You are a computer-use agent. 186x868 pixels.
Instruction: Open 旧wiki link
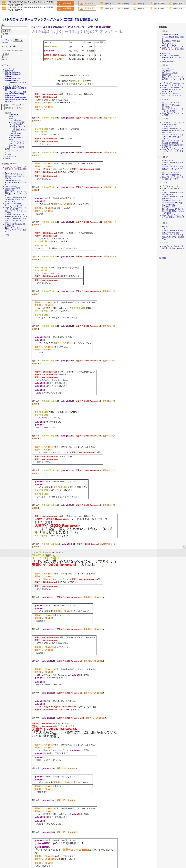click(x=7, y=158)
